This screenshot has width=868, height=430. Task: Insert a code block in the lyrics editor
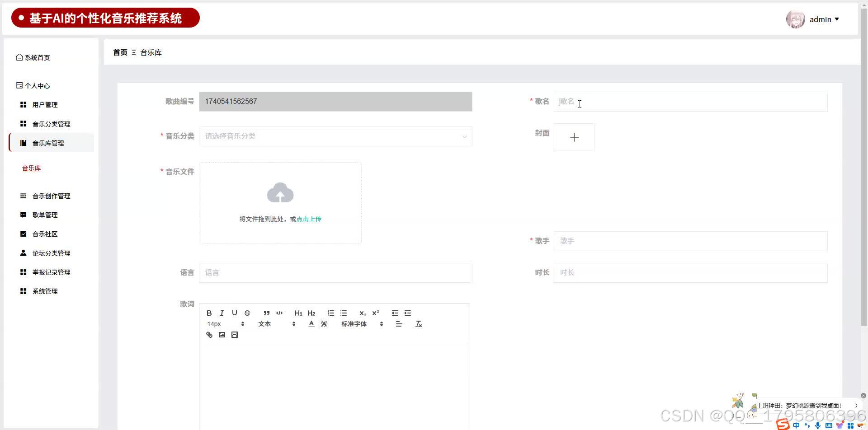(279, 313)
